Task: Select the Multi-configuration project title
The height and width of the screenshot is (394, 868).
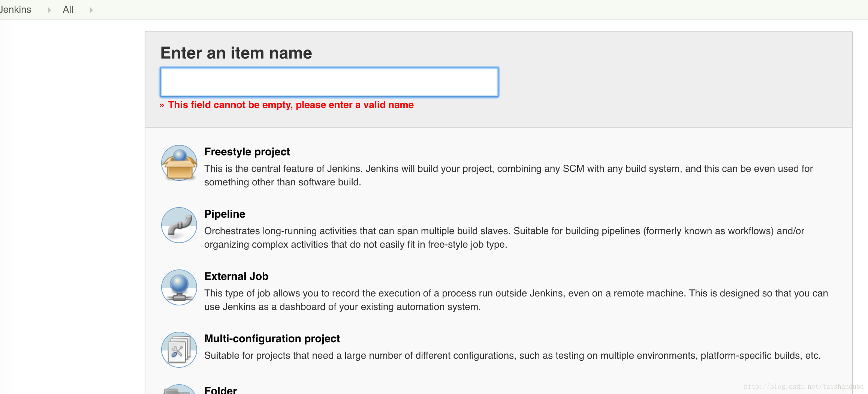Action: (x=272, y=338)
